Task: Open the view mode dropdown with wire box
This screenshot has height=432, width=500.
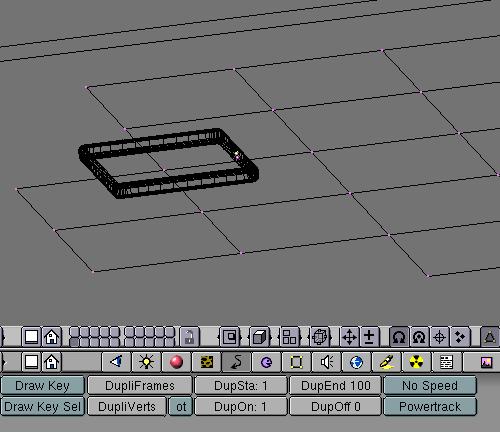Action: click(x=320, y=337)
